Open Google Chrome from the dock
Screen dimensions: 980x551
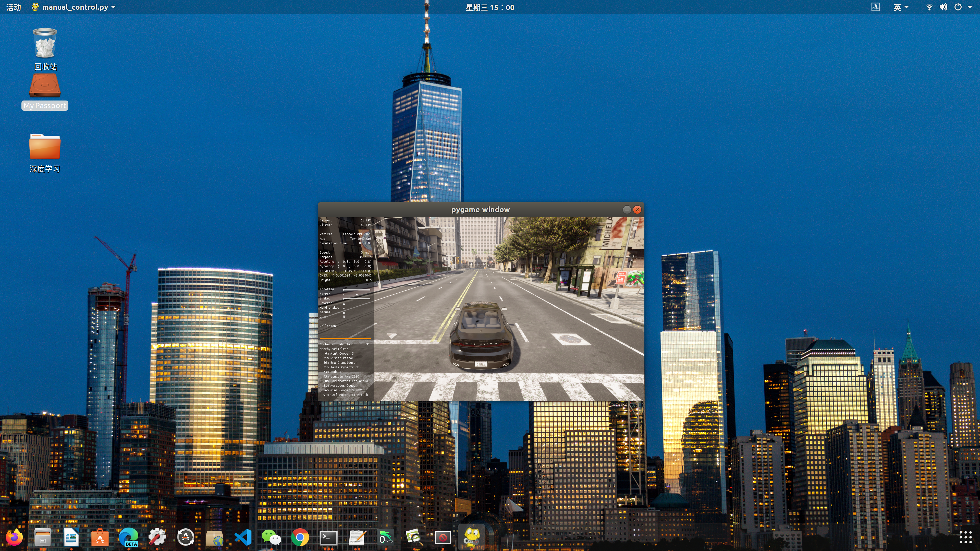pos(300,537)
